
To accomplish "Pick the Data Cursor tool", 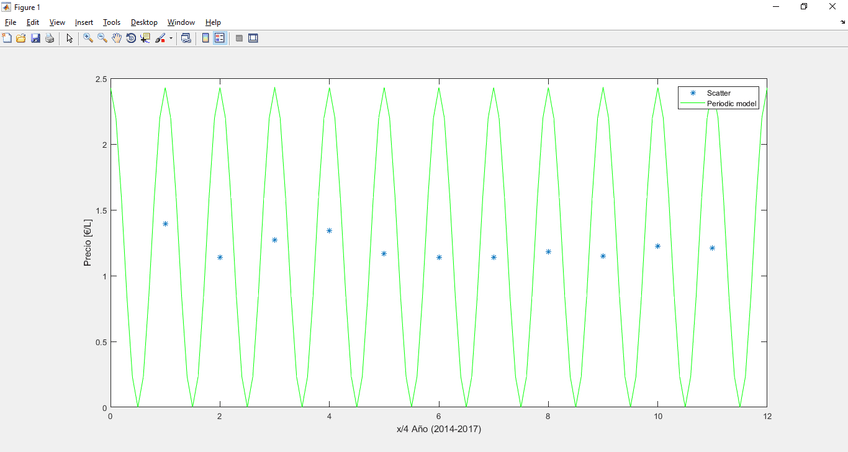I will pos(145,39).
